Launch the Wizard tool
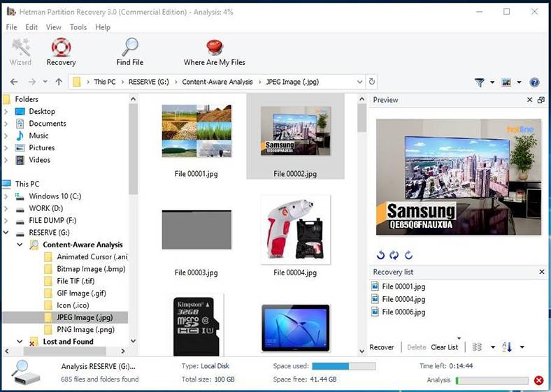This screenshot has height=392, width=551. coord(20,52)
